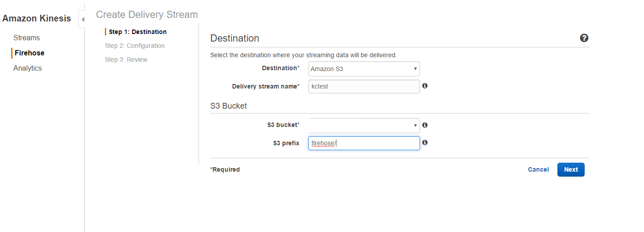Screen dimensions: 644x232
Task: Select Firehose in the sidebar
Action: (x=29, y=53)
